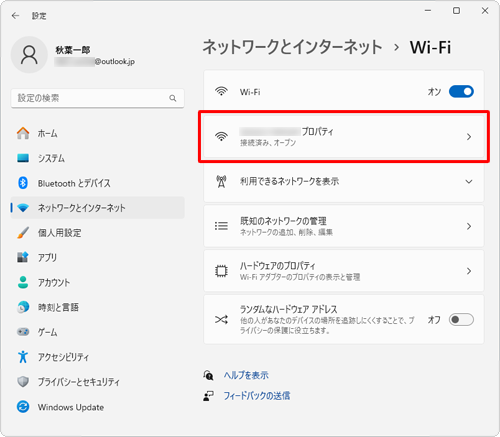Click the Wi-Fi signal icon in the Wi-Fi row
This screenshot has width=500, height=437.
pos(221,91)
